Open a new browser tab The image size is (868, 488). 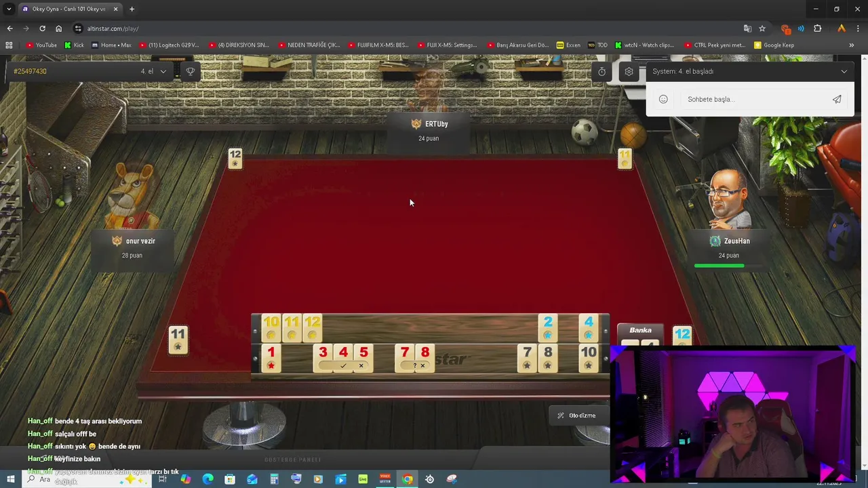[x=132, y=9]
